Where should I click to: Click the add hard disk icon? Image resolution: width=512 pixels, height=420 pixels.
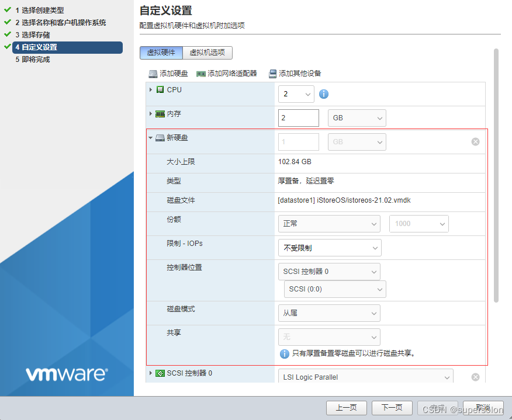pyautogui.click(x=153, y=74)
